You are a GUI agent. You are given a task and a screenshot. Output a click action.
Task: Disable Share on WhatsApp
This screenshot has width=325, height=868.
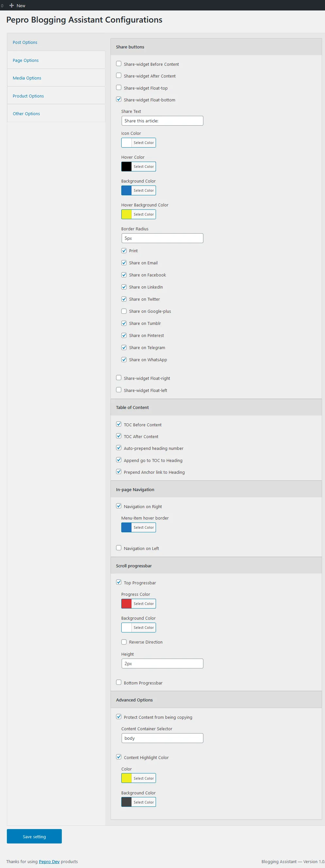pos(124,360)
